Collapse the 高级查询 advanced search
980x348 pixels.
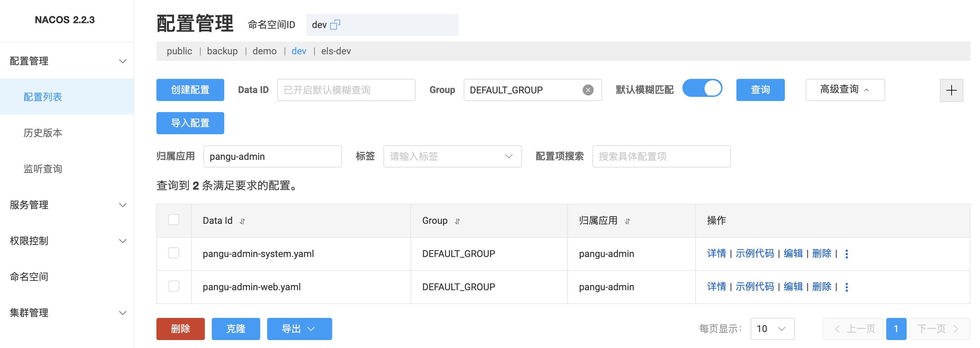click(845, 90)
